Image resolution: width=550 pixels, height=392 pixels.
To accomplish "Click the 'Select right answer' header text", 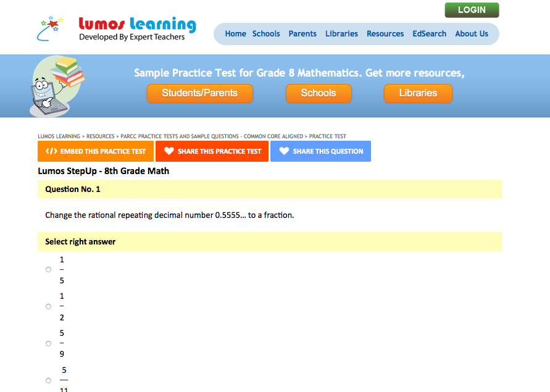I will pos(80,242).
